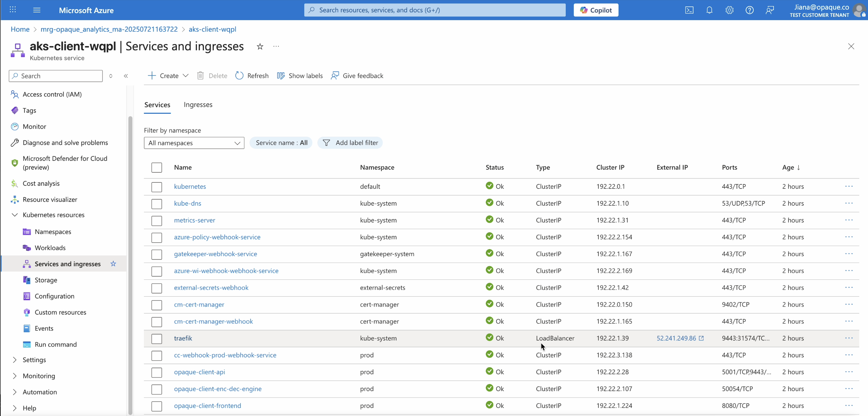Check the kubernetes service row
868x416 pixels.
pyautogui.click(x=157, y=187)
